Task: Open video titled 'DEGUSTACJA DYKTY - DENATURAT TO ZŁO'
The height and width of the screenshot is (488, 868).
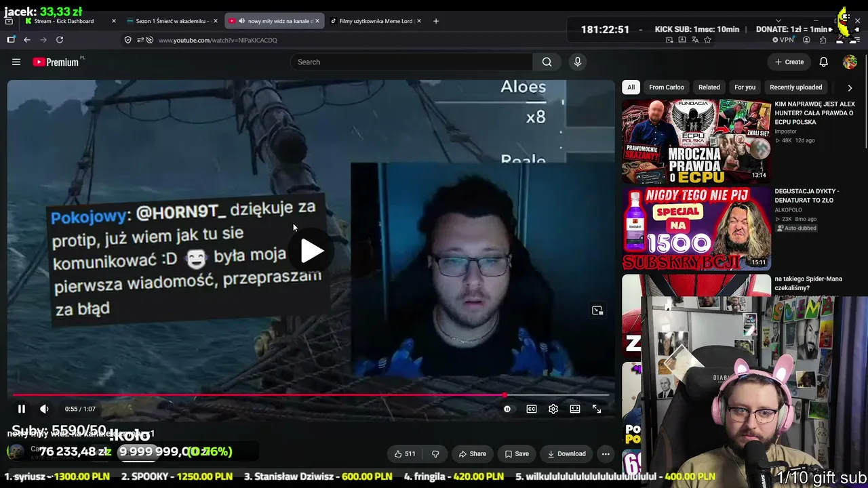Action: point(807,196)
